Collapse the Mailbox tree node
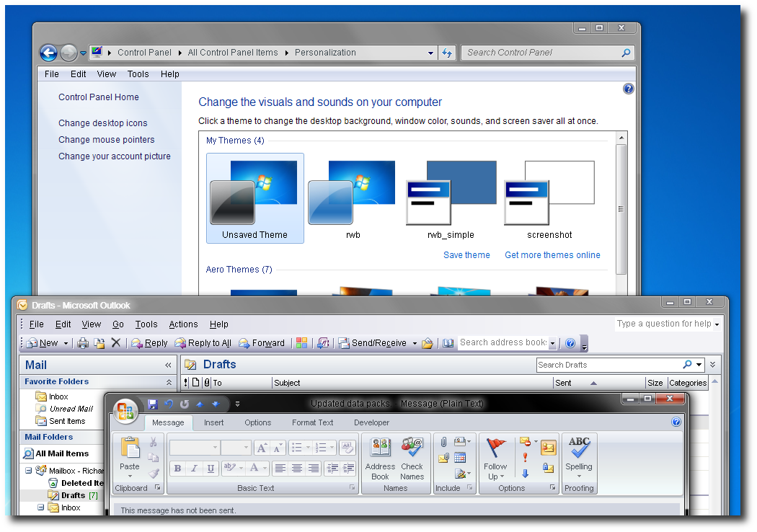The height and width of the screenshot is (532, 757). tap(28, 470)
